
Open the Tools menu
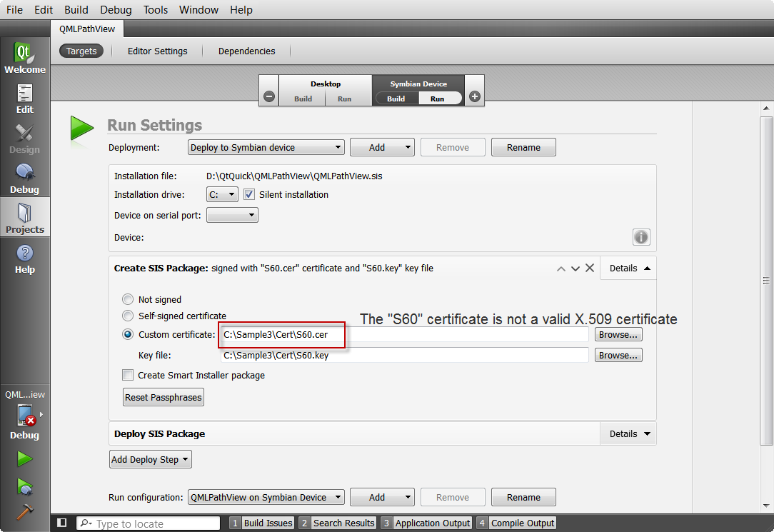[x=156, y=10]
